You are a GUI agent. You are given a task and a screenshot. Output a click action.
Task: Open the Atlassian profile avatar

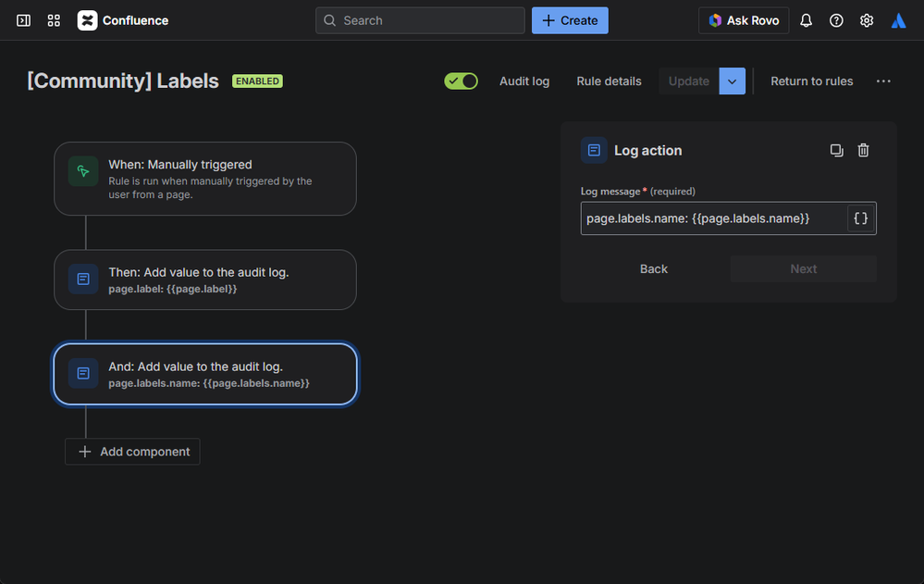click(x=898, y=20)
